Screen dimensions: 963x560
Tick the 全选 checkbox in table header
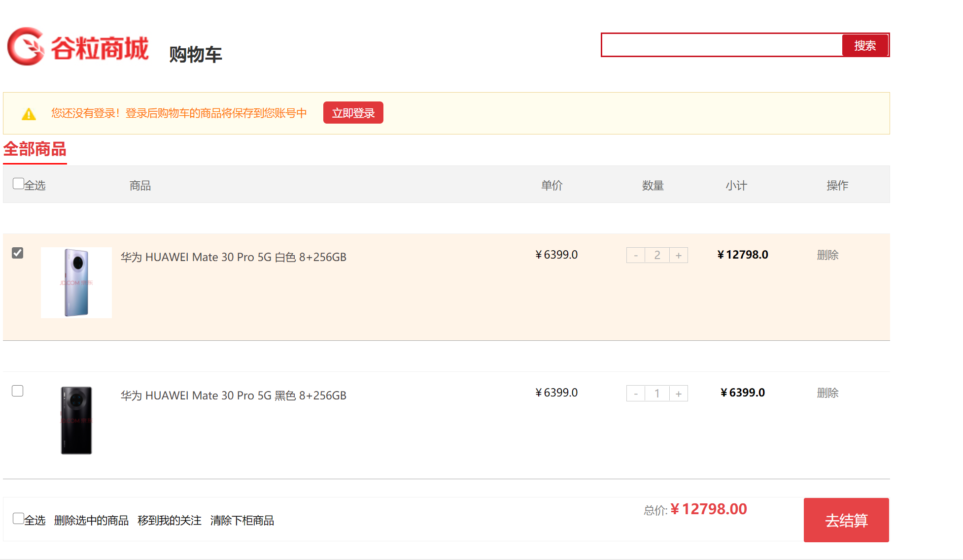point(18,184)
